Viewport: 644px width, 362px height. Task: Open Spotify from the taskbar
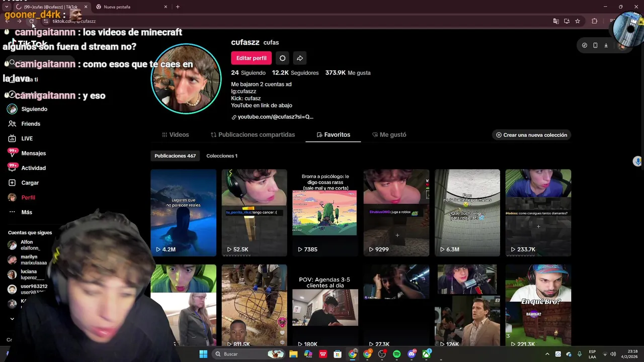pos(396,354)
